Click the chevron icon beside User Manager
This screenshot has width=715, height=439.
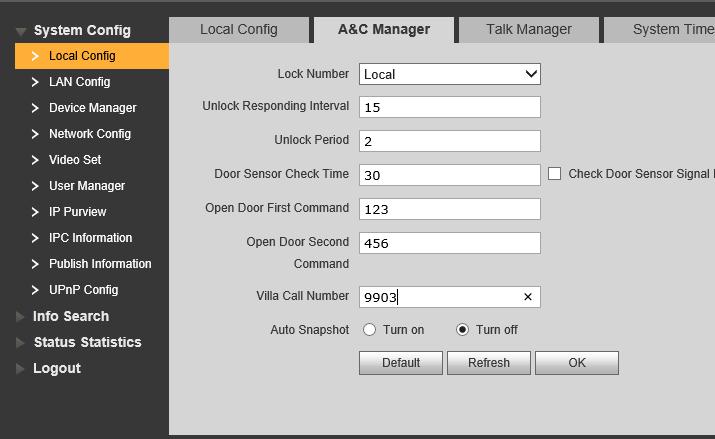[x=35, y=186]
